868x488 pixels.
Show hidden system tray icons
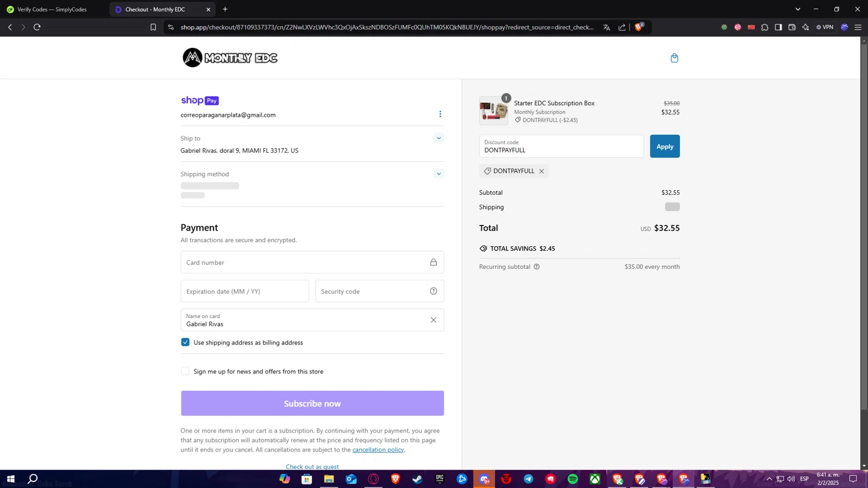[x=769, y=479]
